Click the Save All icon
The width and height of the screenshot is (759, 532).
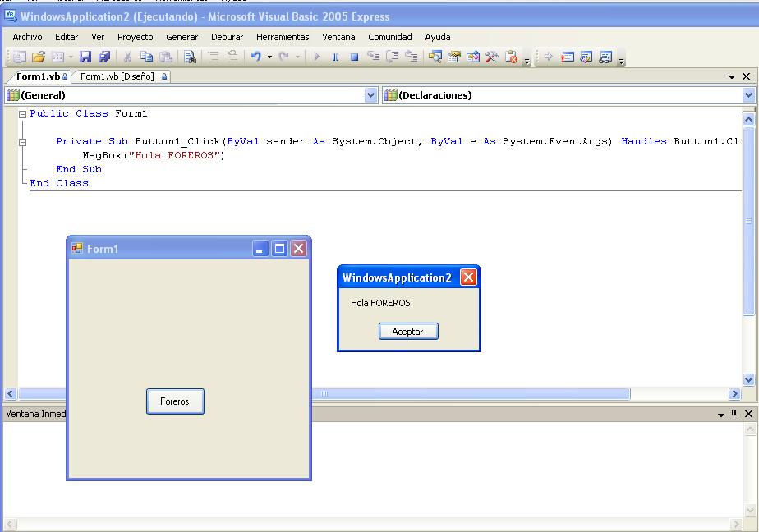[x=104, y=57]
